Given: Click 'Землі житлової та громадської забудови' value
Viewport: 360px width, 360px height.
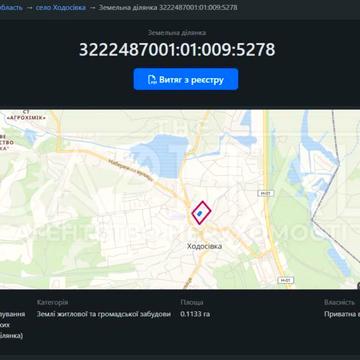Looking at the screenshot, I should tap(104, 314).
